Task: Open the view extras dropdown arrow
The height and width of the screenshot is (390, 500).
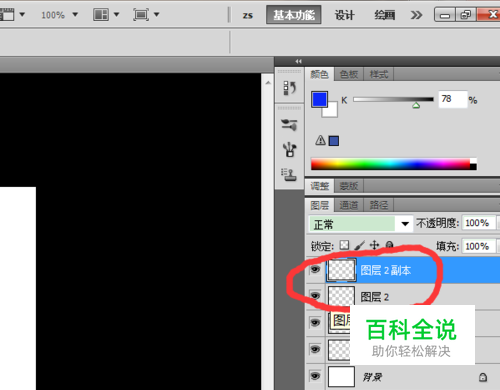Action: tap(22, 15)
